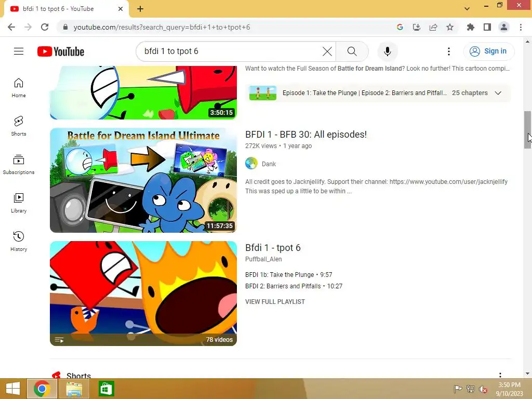
Task: Click the muted volume tray icon
Action: 483,389
